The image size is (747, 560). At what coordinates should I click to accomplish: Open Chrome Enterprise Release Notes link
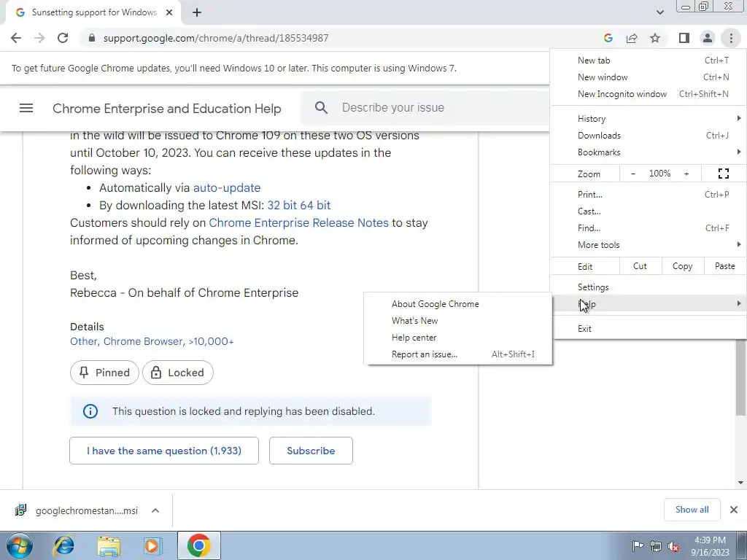[x=298, y=223]
